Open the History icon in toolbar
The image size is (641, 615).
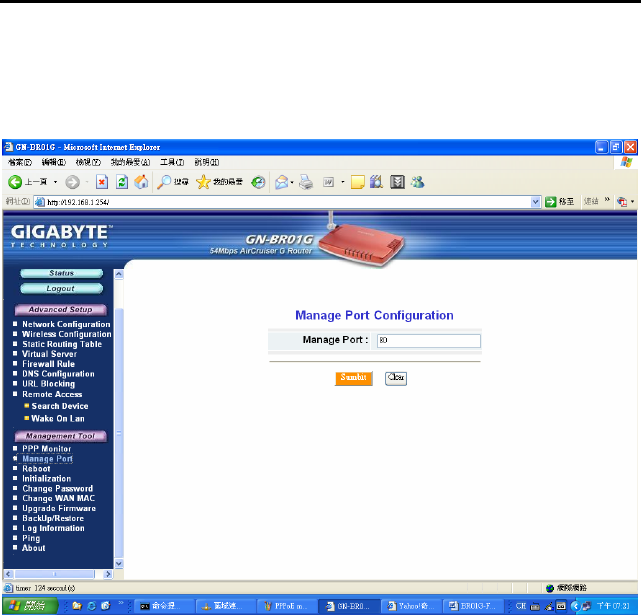click(x=258, y=182)
